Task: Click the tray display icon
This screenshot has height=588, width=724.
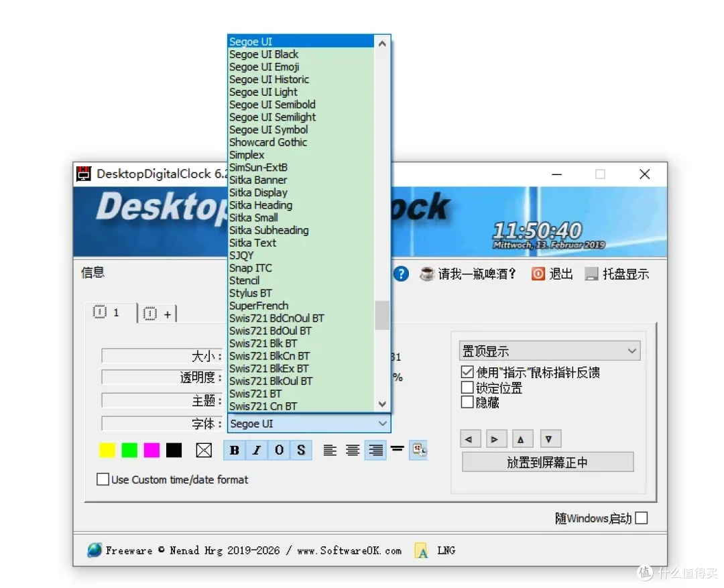Action: (x=591, y=274)
